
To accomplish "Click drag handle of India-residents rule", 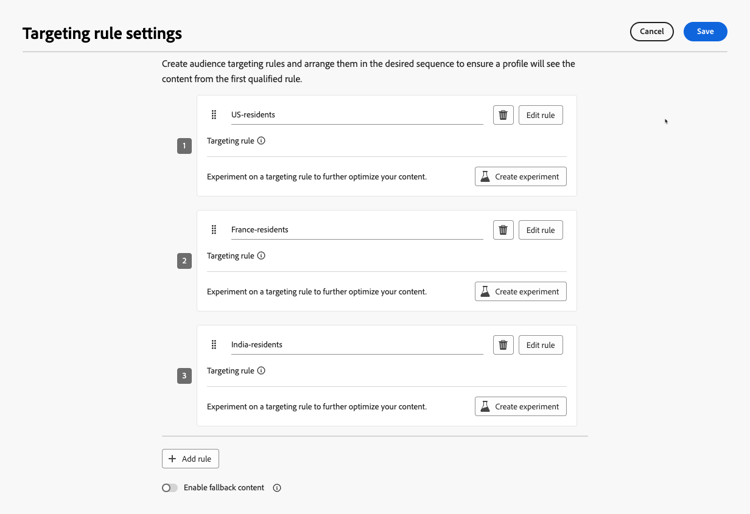I will 214,345.
